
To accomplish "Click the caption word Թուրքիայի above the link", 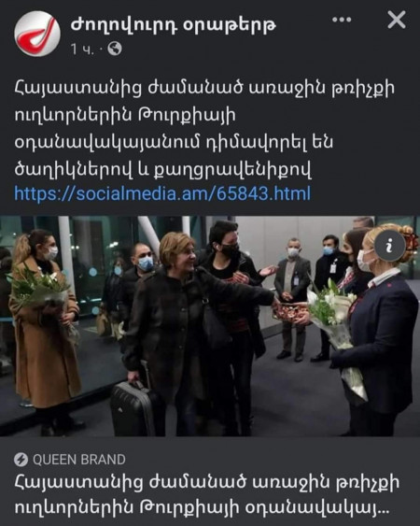I will [x=187, y=116].
